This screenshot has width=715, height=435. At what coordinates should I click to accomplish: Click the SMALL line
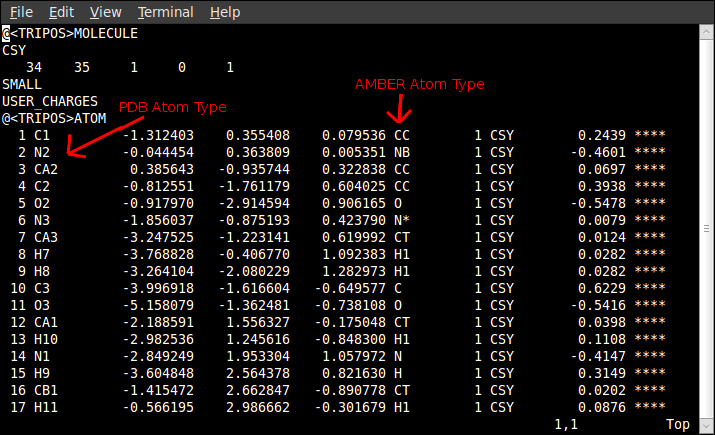[x=22, y=84]
